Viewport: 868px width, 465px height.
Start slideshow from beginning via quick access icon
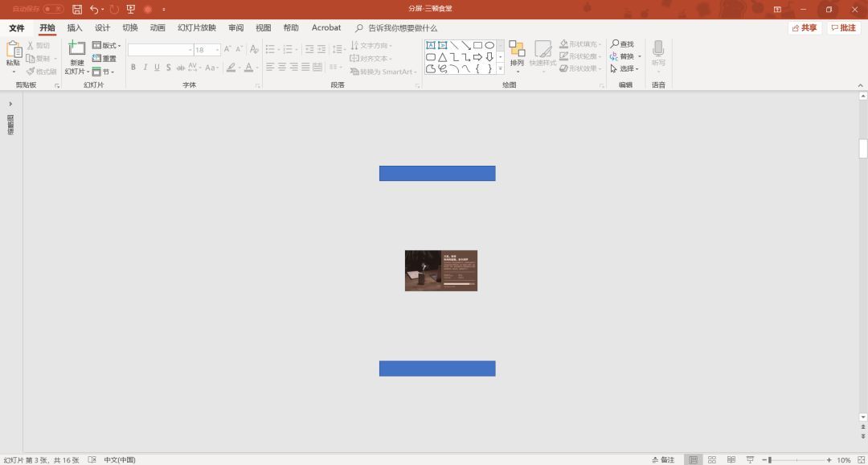[130, 10]
